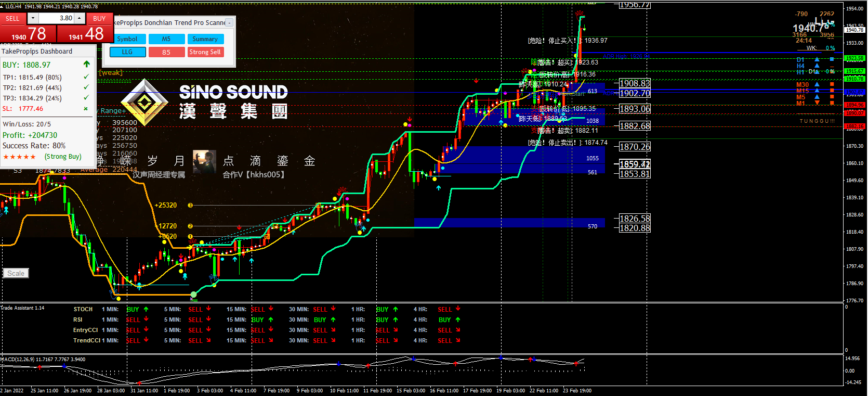Click the 1826.58 boxed price label
868x396 pixels.
tap(635, 219)
